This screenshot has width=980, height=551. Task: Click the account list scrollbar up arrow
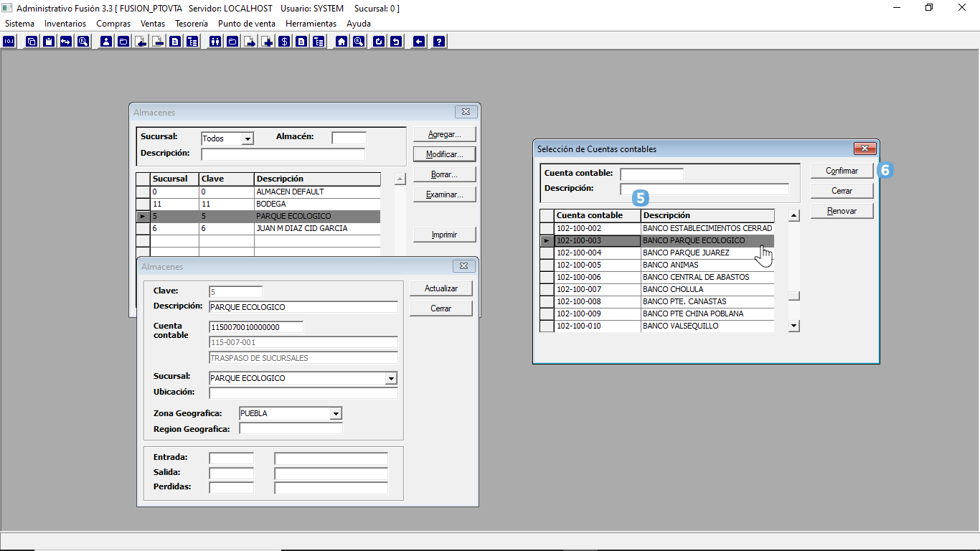(793, 215)
